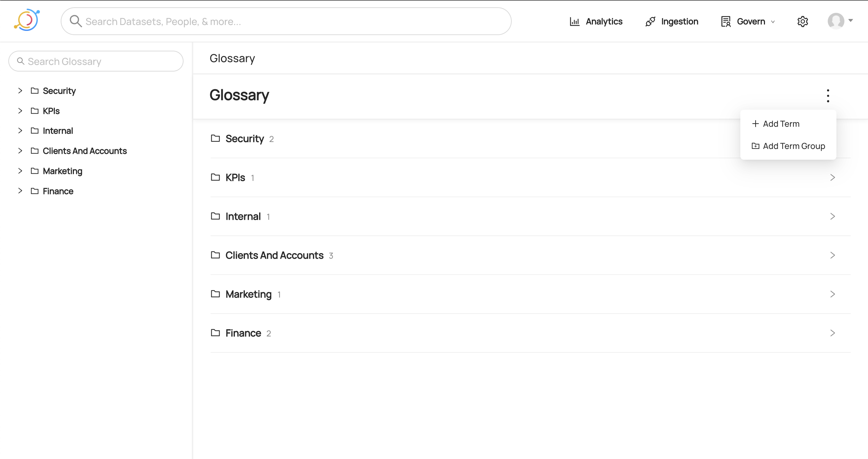Image resolution: width=868 pixels, height=459 pixels.
Task: Open the settings gear icon
Action: tap(802, 22)
